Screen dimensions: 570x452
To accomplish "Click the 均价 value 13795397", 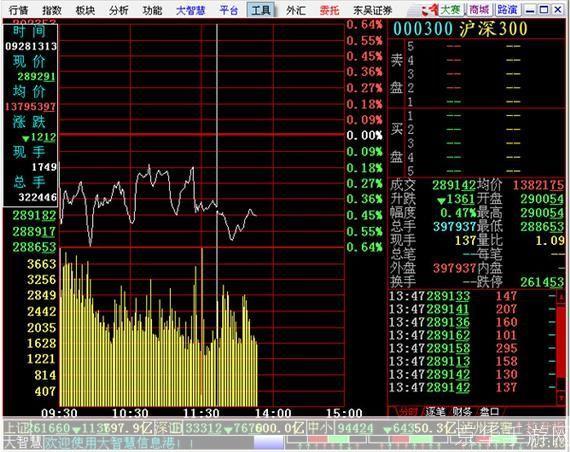I will point(31,107).
